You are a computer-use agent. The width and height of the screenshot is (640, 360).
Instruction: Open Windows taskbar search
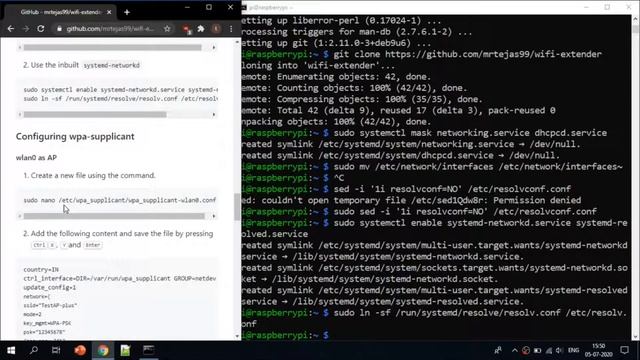(34, 350)
